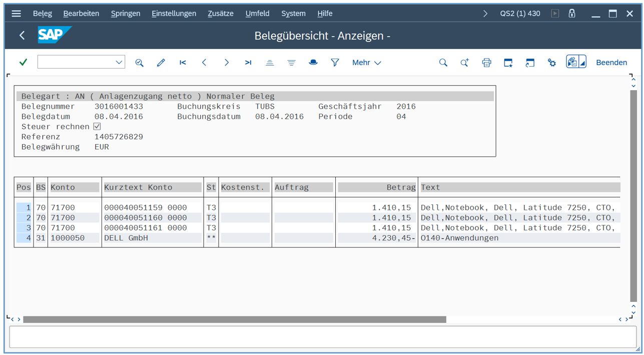Click the hat services icon
Viewport: 644px width, 355px height.
[313, 63]
